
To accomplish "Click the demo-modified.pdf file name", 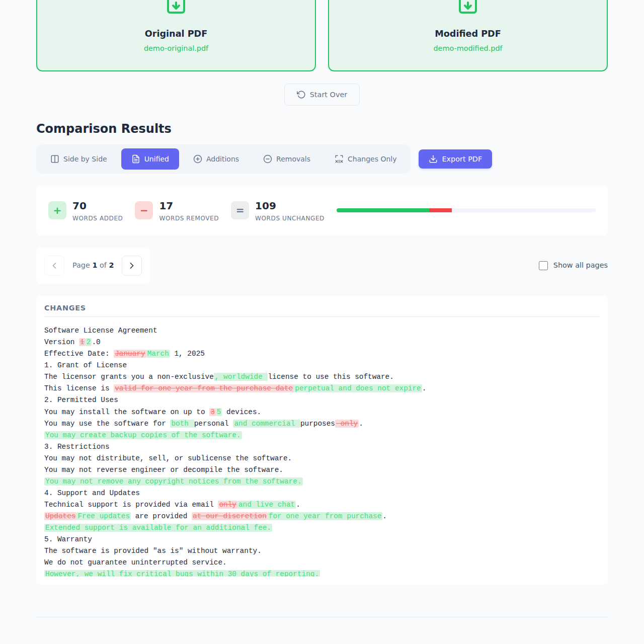I will pyautogui.click(x=468, y=48).
